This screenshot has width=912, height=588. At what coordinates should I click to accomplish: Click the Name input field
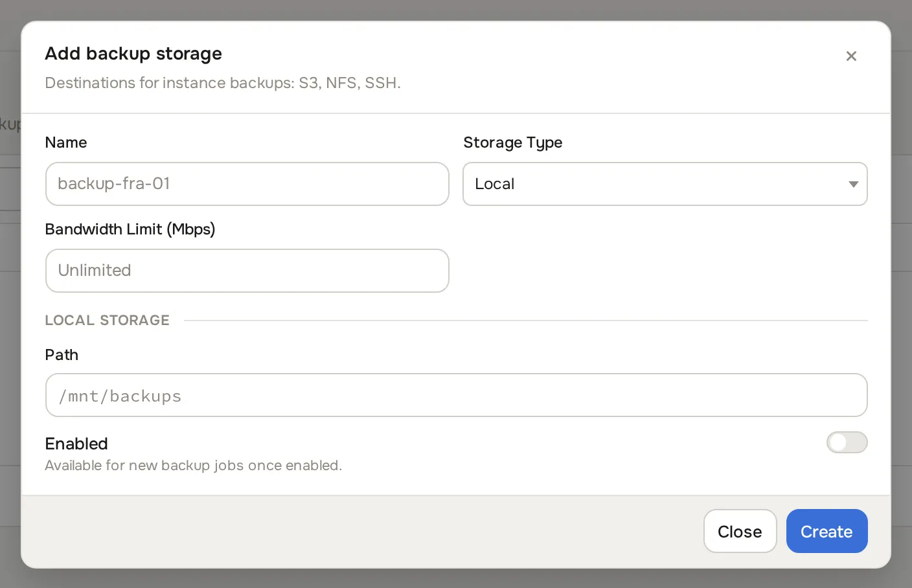[x=247, y=184]
